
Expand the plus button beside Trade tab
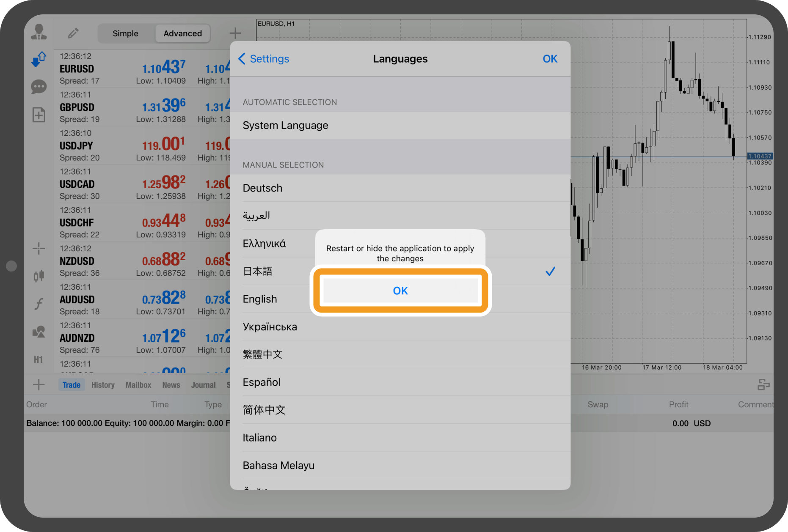(39, 385)
